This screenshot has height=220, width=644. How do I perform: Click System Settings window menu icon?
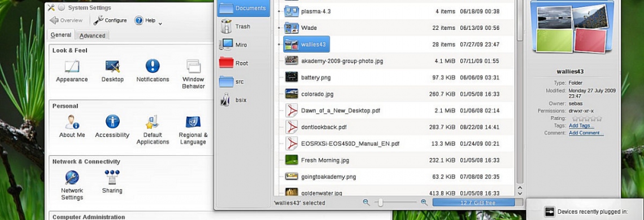[x=51, y=7]
